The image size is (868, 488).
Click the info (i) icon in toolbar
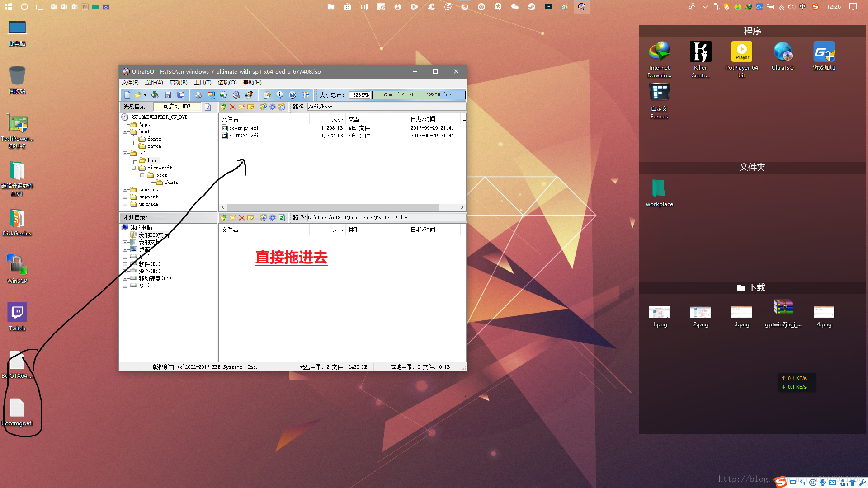coord(280,95)
